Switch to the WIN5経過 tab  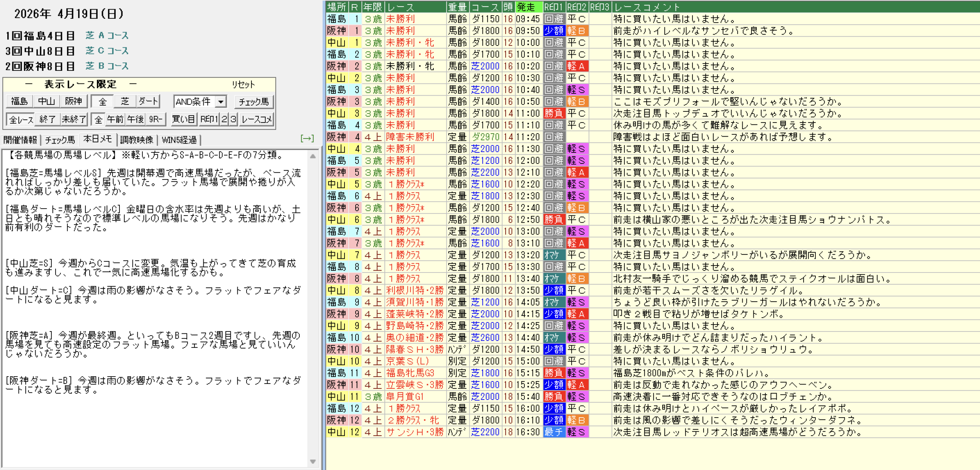(x=179, y=140)
